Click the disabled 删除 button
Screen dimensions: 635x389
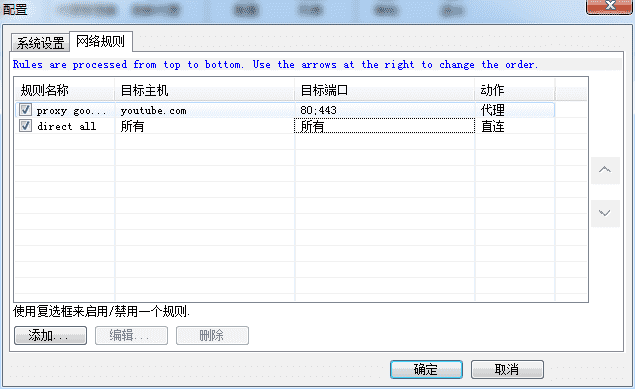point(212,336)
